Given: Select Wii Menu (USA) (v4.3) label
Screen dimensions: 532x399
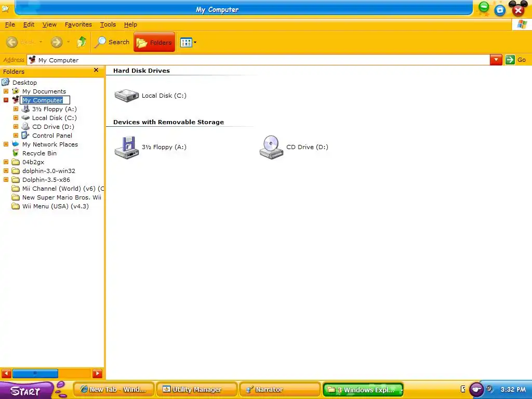Looking at the screenshot, I should pos(55,206).
